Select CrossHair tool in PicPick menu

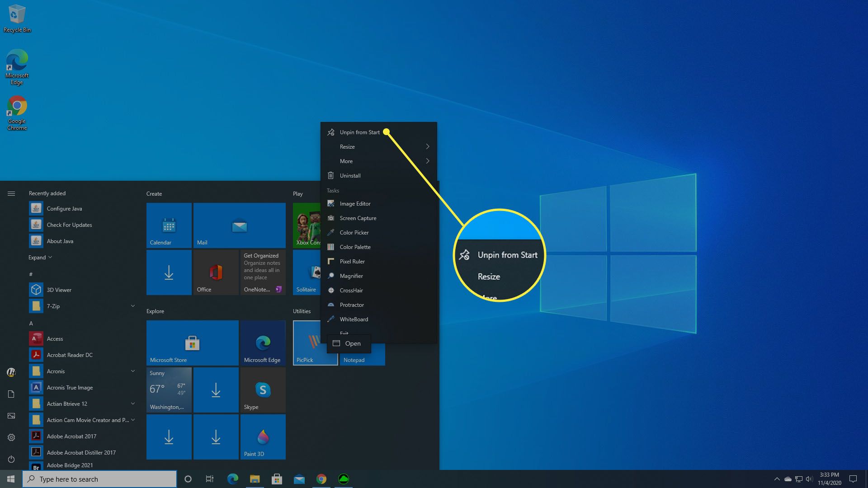click(352, 290)
